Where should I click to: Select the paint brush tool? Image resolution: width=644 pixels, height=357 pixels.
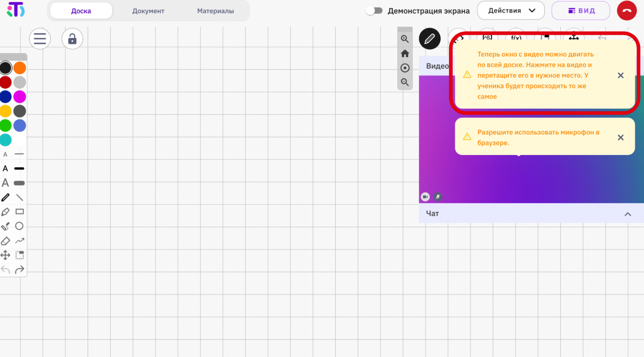point(6,226)
